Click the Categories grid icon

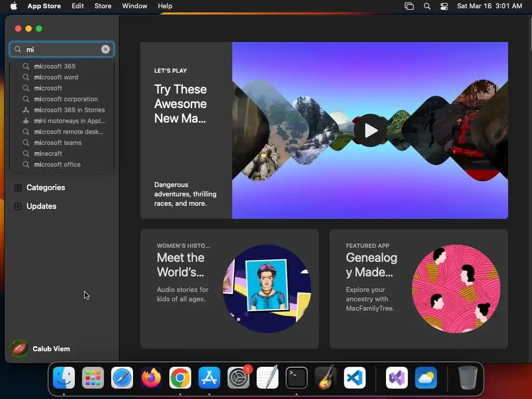click(x=18, y=187)
